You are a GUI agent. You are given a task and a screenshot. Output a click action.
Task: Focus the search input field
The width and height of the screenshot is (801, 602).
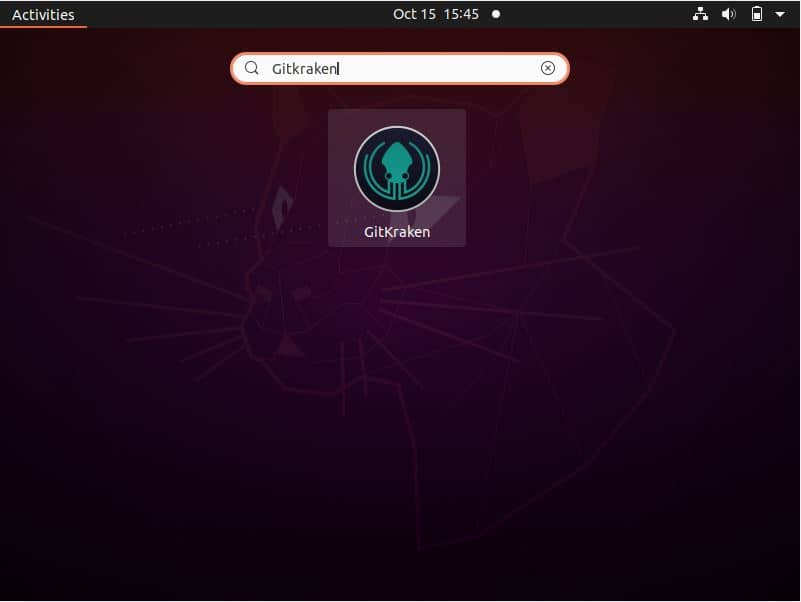coord(400,68)
